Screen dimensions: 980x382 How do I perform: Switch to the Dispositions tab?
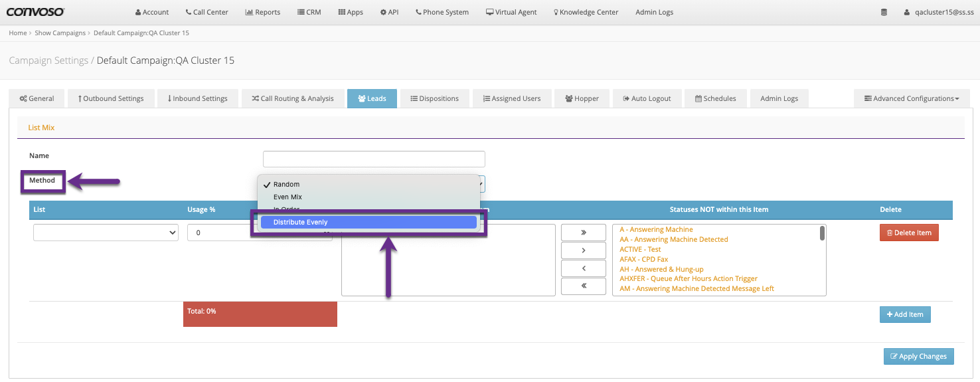[x=435, y=98]
